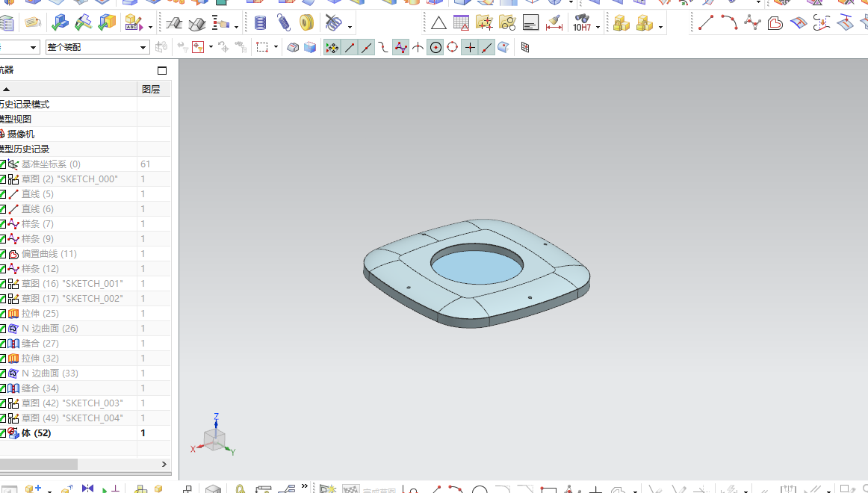
Task: Click the triangle feature icon
Action: point(438,23)
